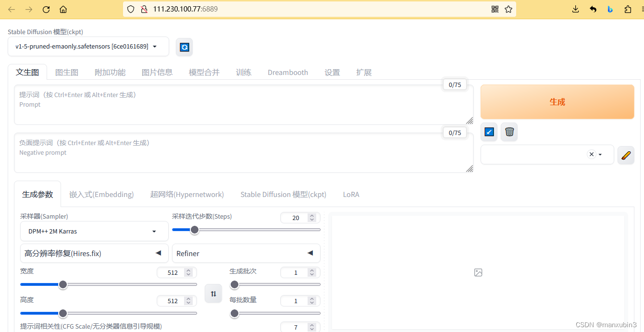Open the DPM++ 2M Karras sampler dropdown
The width and height of the screenshot is (644, 332).
coord(94,231)
